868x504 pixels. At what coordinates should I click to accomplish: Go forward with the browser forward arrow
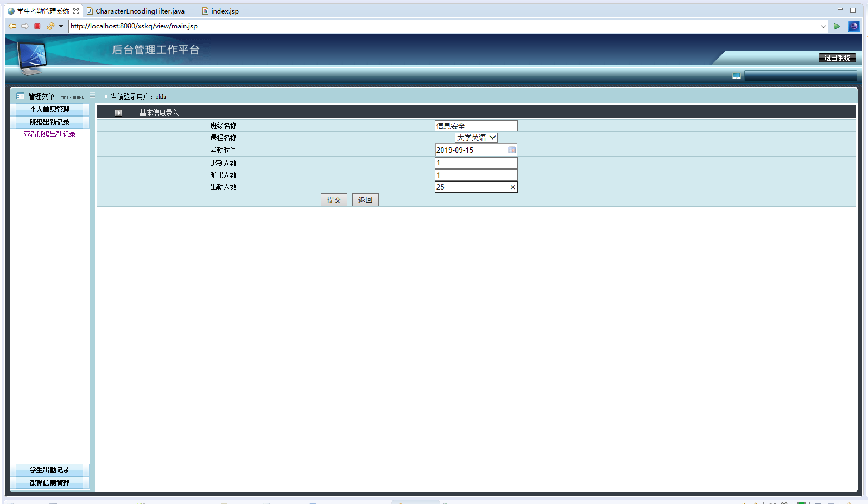[x=25, y=26]
